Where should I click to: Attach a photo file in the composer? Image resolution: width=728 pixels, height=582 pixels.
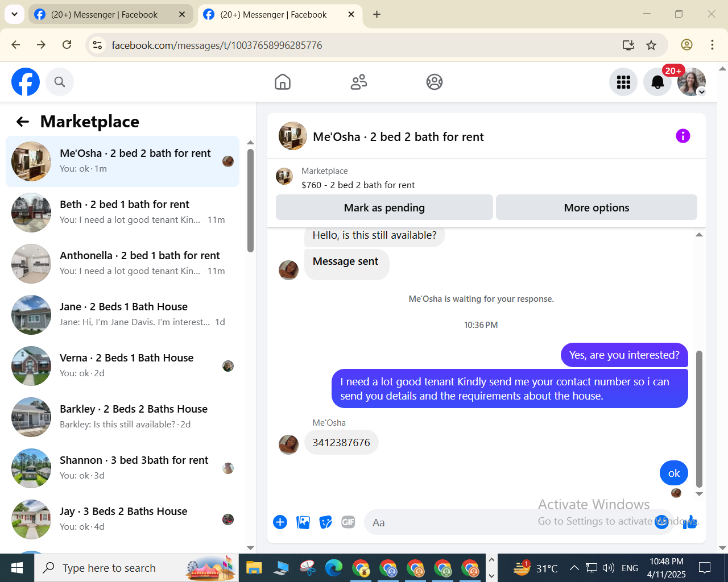[x=303, y=522]
